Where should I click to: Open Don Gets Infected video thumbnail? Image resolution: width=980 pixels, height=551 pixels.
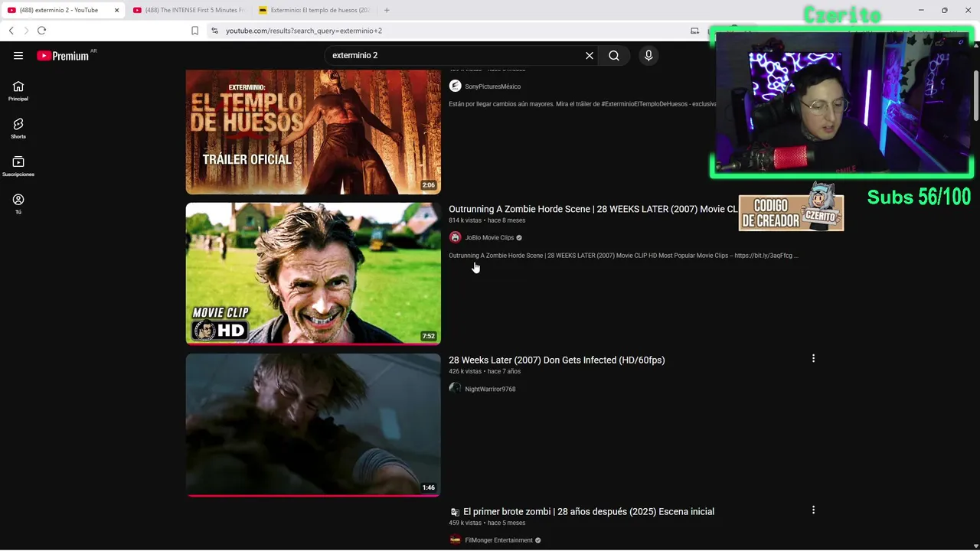point(313,425)
